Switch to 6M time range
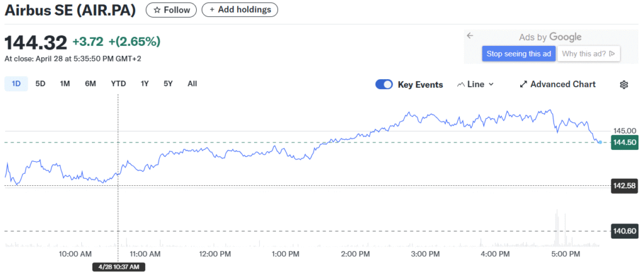This screenshot has width=644, height=280. (91, 83)
